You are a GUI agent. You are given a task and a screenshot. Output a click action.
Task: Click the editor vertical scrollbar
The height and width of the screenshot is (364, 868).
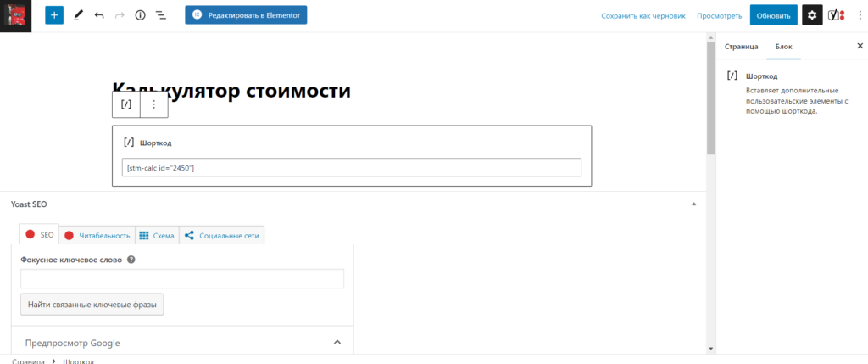tap(711, 98)
